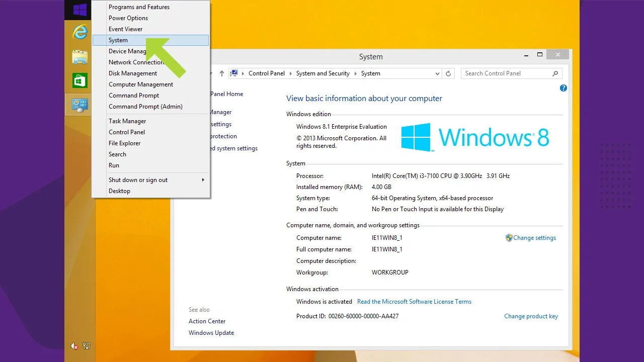Open File Explorer taskbar icon
Screen dimensions: 644x362
[79, 57]
